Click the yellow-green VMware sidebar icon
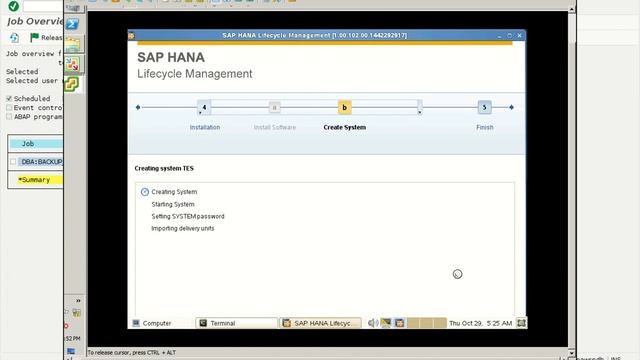 tap(72, 84)
